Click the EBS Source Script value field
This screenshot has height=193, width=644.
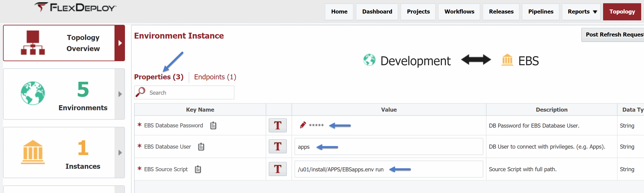388,169
